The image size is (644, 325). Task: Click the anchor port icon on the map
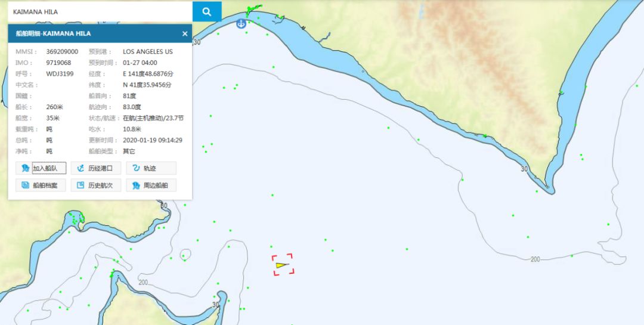[241, 24]
